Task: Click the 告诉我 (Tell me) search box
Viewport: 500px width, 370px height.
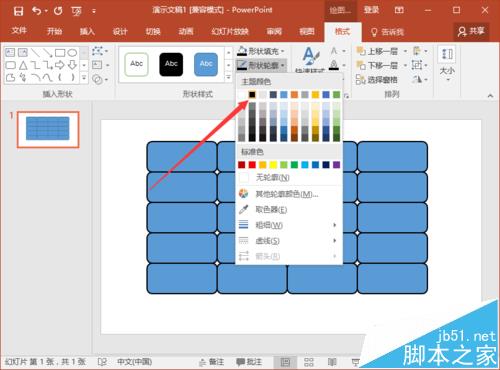Action: [387, 32]
